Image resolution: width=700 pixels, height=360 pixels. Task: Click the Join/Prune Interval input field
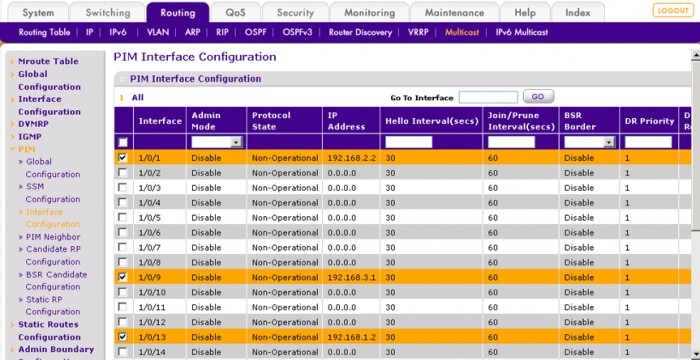(511, 142)
